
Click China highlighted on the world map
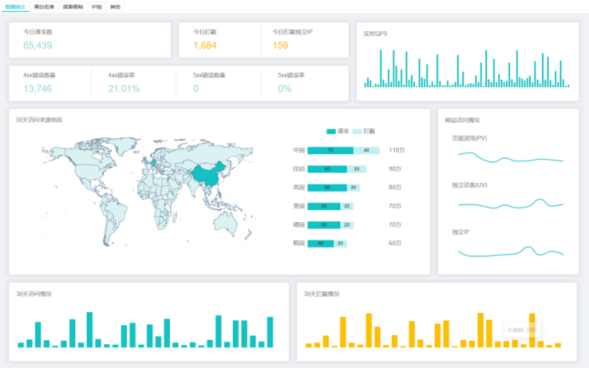click(x=208, y=174)
